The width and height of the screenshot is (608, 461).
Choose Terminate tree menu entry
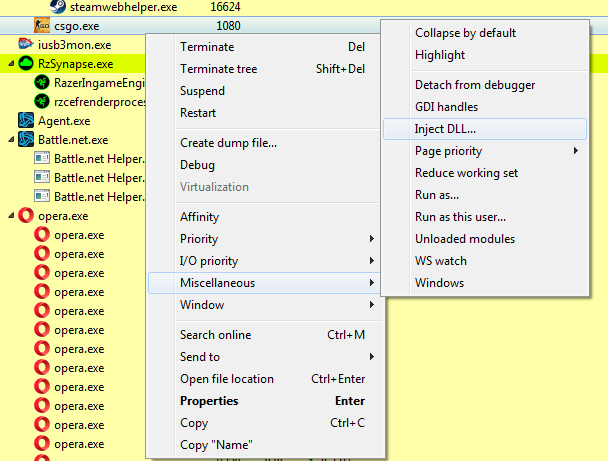264,69
